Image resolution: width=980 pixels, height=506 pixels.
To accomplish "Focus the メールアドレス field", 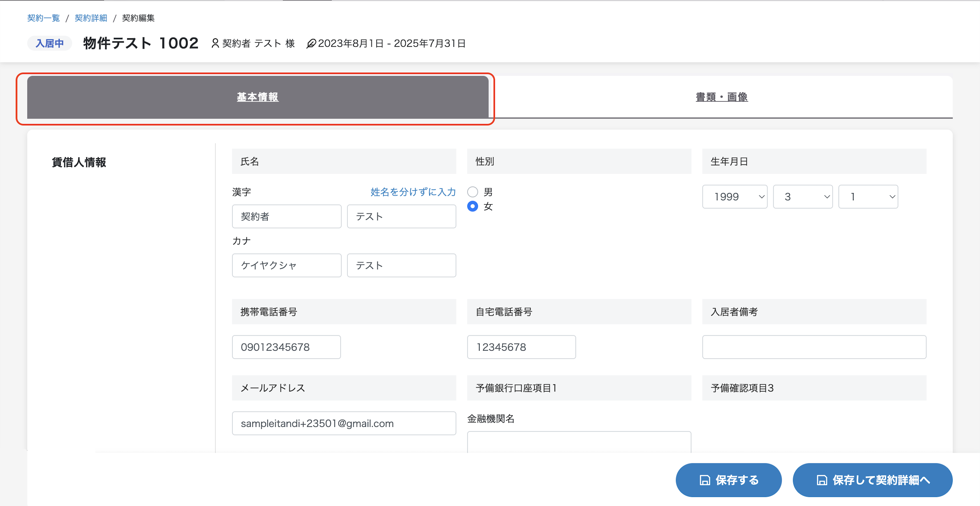I will [x=344, y=423].
